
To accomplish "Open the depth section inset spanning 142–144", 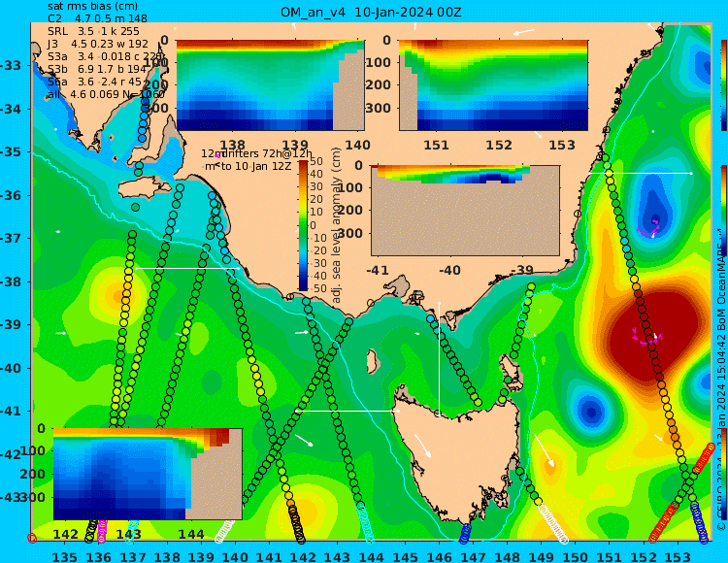I will click(148, 474).
